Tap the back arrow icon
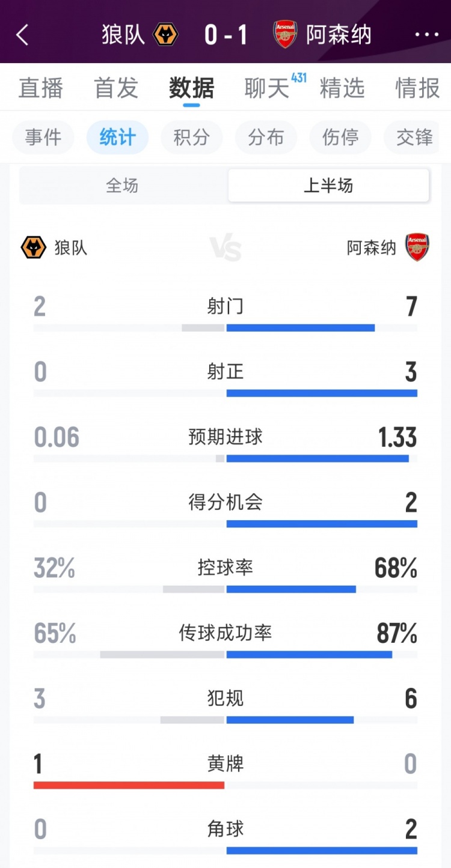The image size is (451, 868). (x=22, y=35)
